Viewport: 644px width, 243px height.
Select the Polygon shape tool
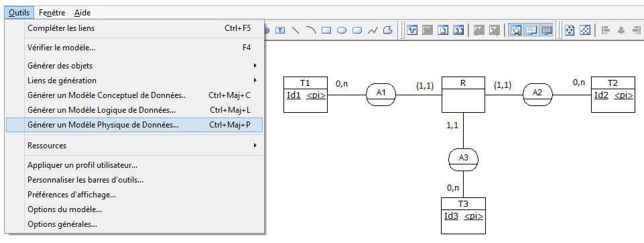click(388, 30)
